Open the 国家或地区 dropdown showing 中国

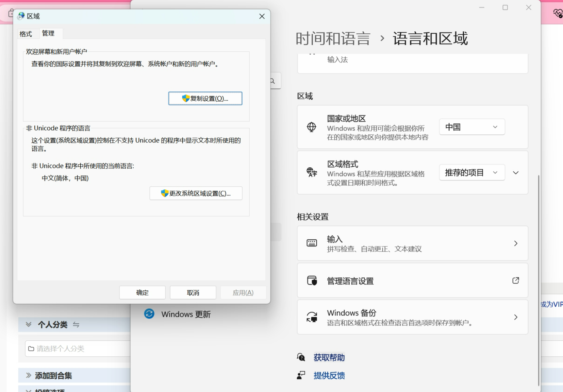click(472, 127)
